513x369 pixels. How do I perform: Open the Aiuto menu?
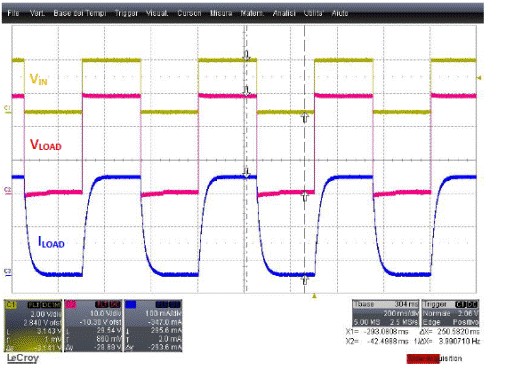340,13
